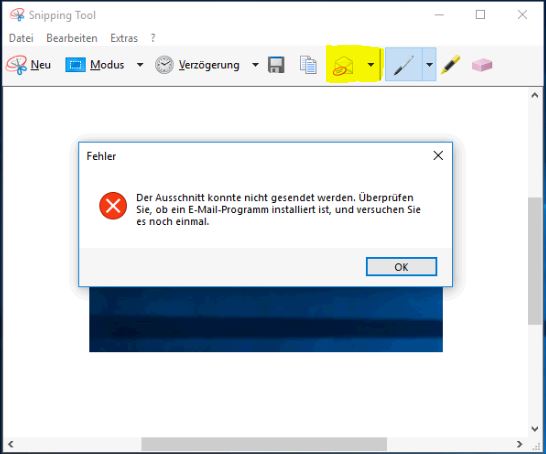Screen dimensions: 546x454
Task: Open the question mark help menu
Action: (x=153, y=38)
